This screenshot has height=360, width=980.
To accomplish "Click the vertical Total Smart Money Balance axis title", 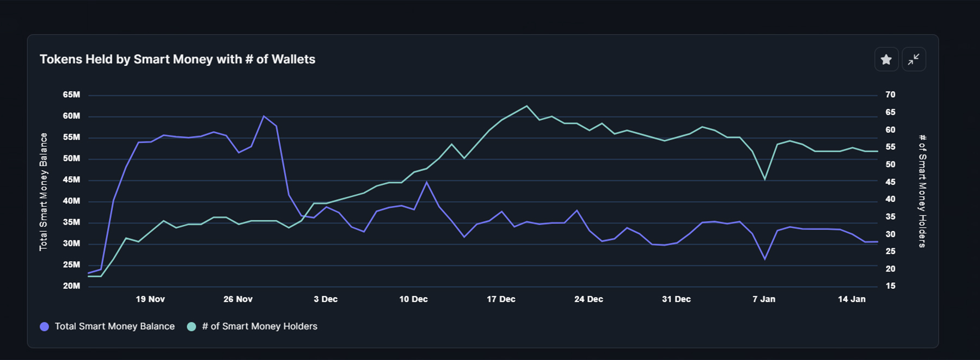I will (44, 191).
